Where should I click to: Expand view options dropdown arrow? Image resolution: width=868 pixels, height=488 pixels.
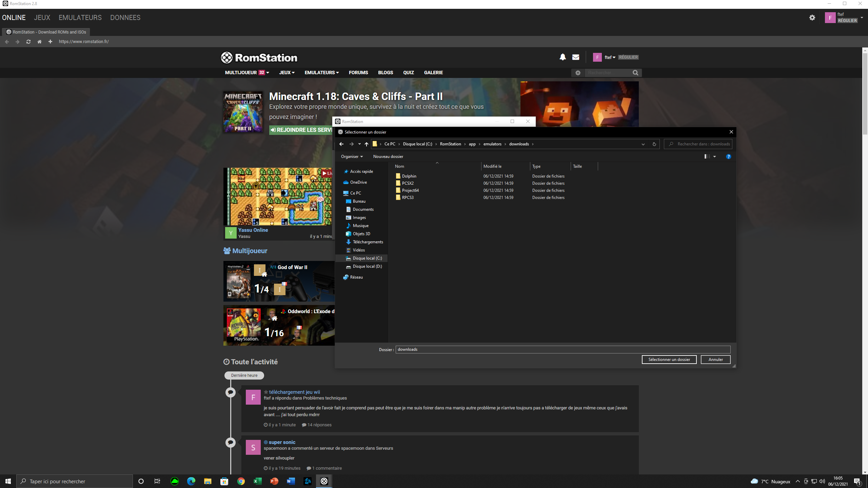click(x=714, y=157)
